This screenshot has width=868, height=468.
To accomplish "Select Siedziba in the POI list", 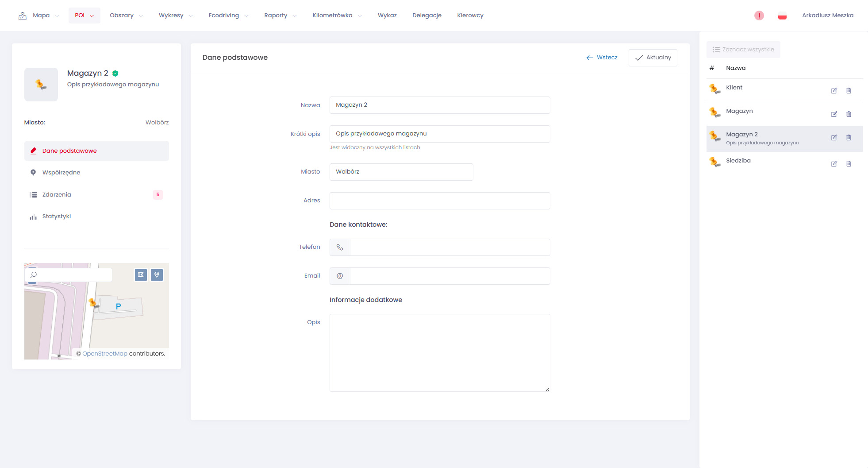I will [738, 161].
